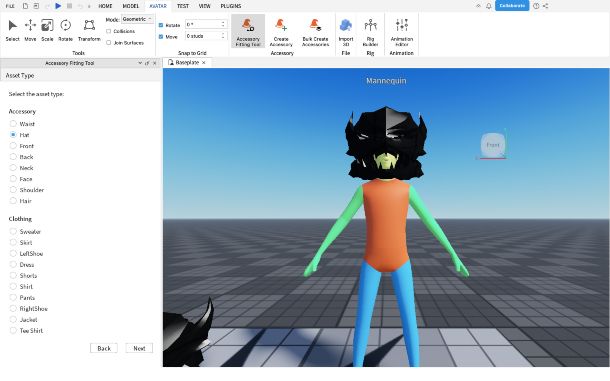Select the Tee Shirt clothing option

13,330
